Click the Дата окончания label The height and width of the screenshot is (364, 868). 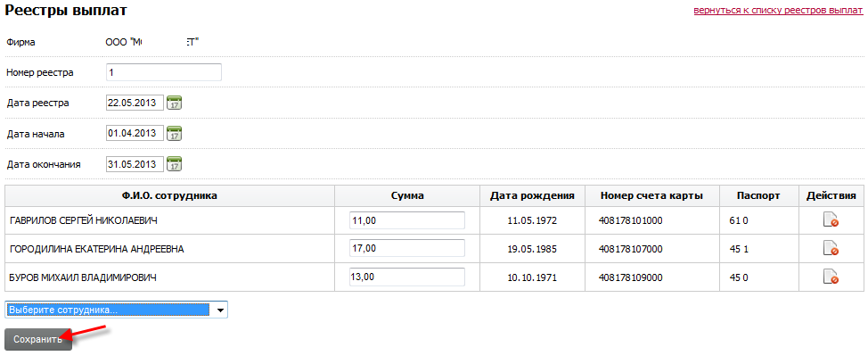tap(44, 164)
